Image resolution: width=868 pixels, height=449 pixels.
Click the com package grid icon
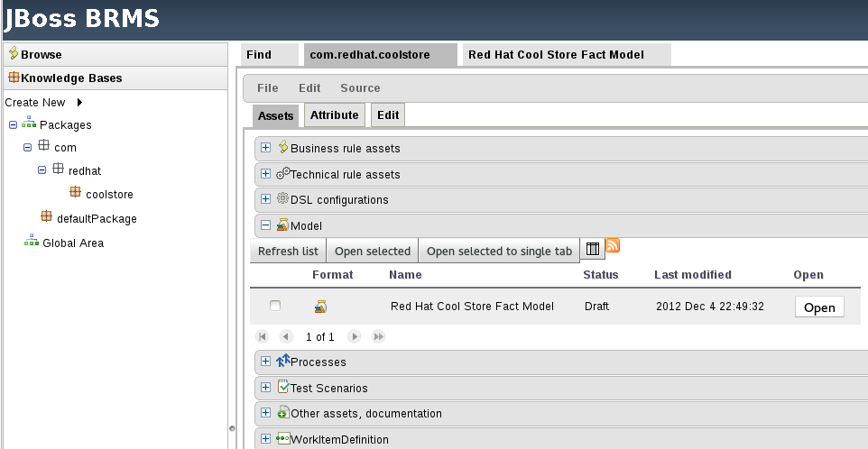tap(43, 146)
